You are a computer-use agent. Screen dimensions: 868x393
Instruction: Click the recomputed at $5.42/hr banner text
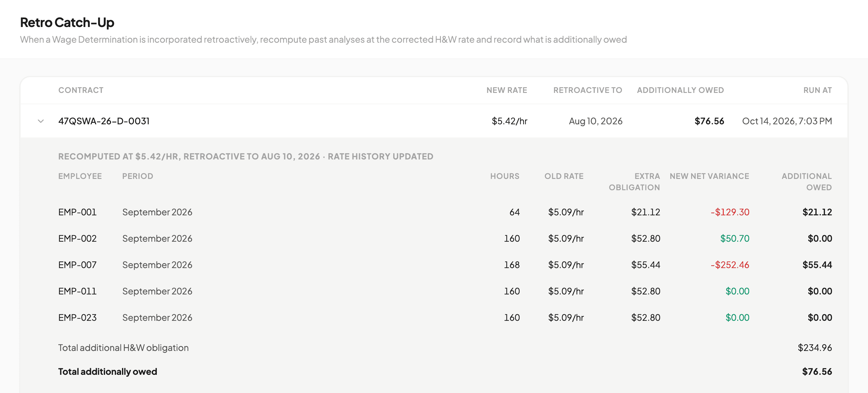coord(246,157)
